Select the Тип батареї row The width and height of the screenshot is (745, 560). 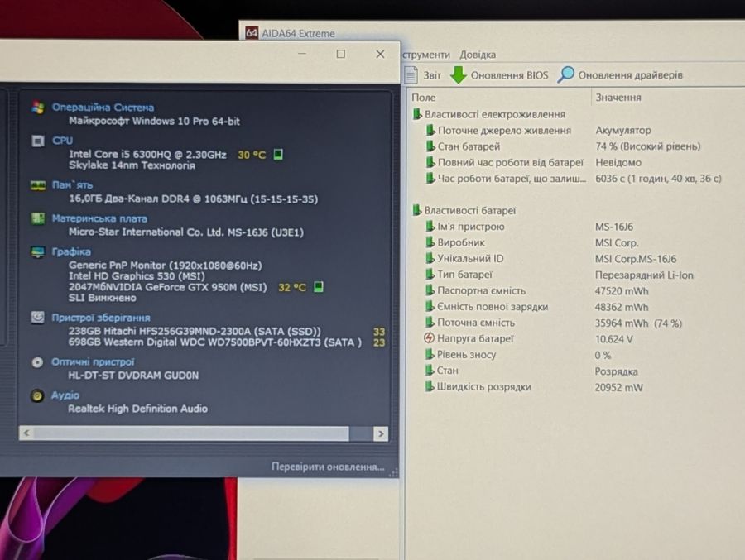pyautogui.click(x=559, y=275)
